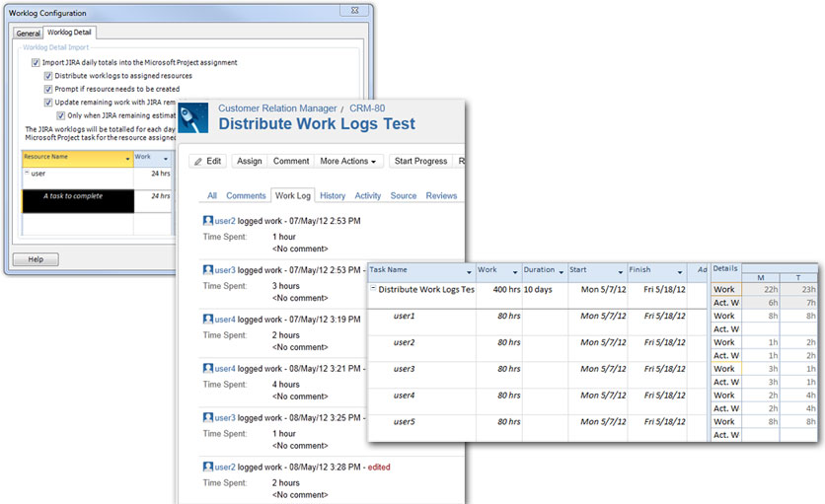Open Duration column filter dropdown

(561, 272)
